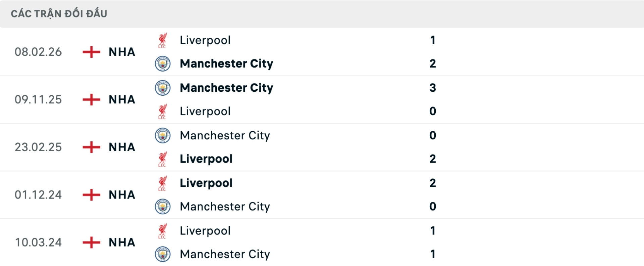Select NHA league label in 01.12.24 row
This screenshot has height=266, width=644.
coord(122,195)
